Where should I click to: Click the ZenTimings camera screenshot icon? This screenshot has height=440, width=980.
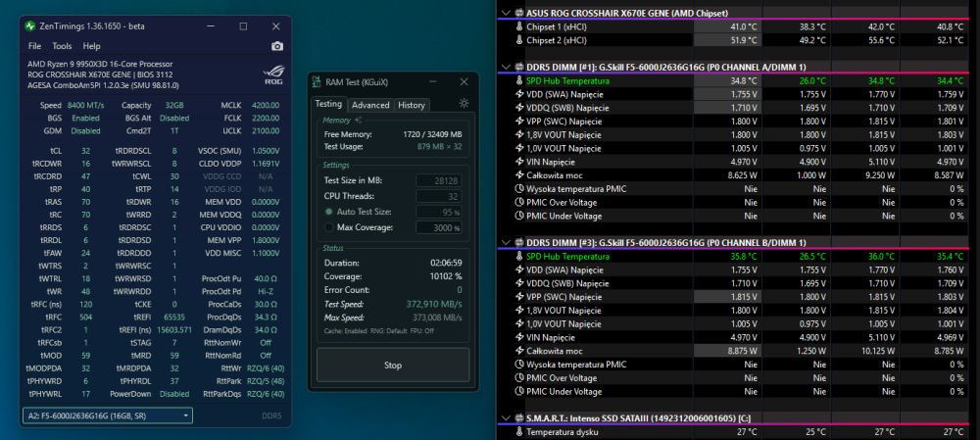click(277, 46)
